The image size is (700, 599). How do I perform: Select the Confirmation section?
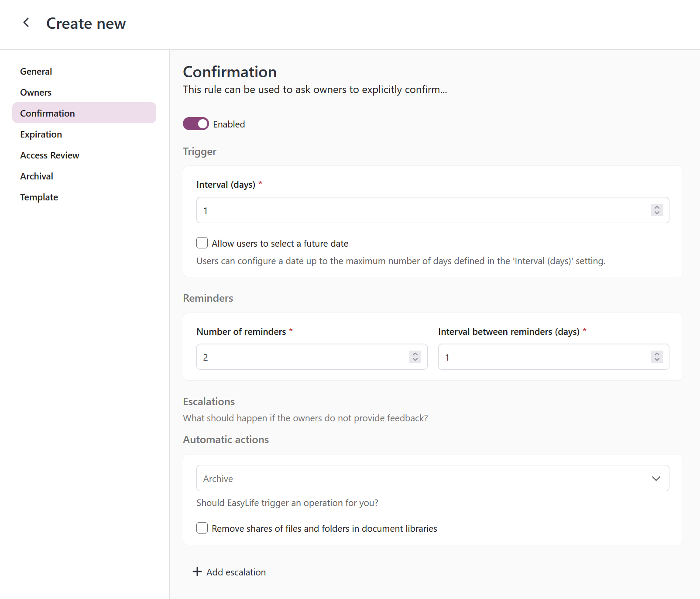pos(47,113)
